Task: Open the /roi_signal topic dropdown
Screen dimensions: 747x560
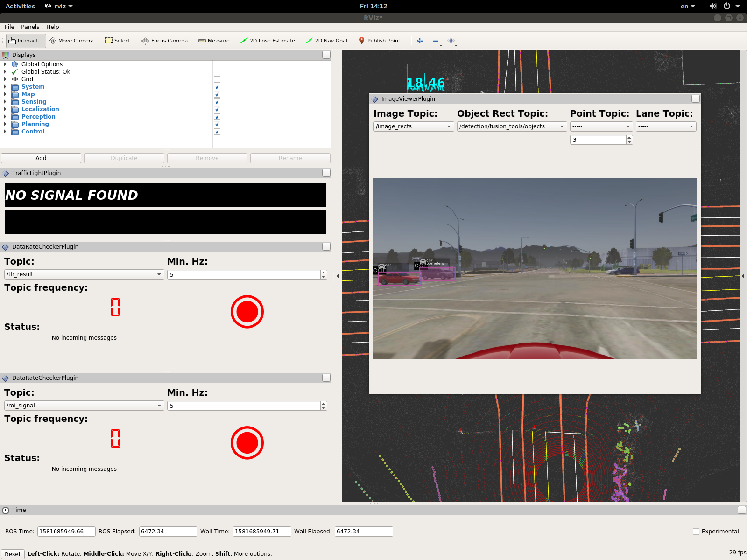Action: [x=84, y=406]
